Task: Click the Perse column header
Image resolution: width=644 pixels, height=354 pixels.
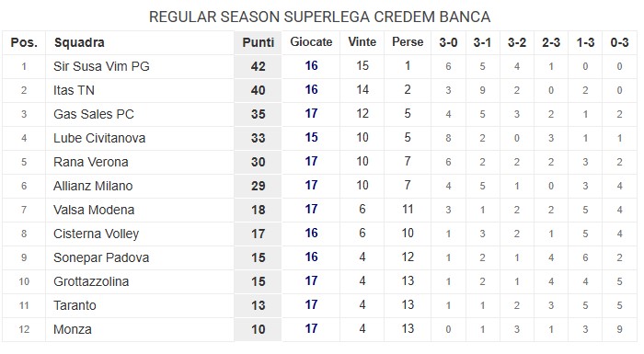Action: [408, 42]
